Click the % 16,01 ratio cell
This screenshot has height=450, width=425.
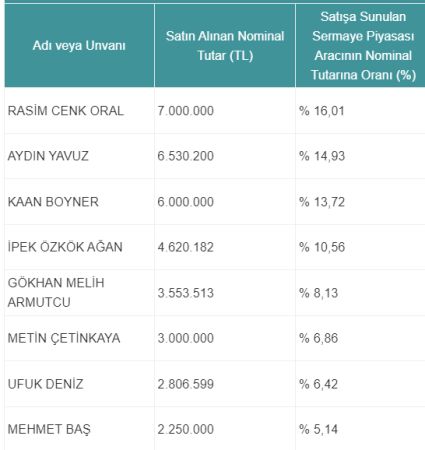point(360,111)
